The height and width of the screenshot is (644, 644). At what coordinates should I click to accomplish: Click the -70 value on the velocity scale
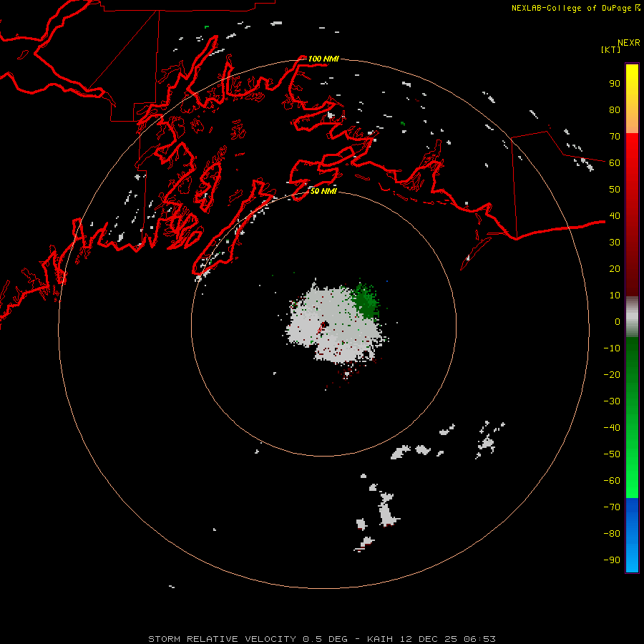tap(612, 507)
